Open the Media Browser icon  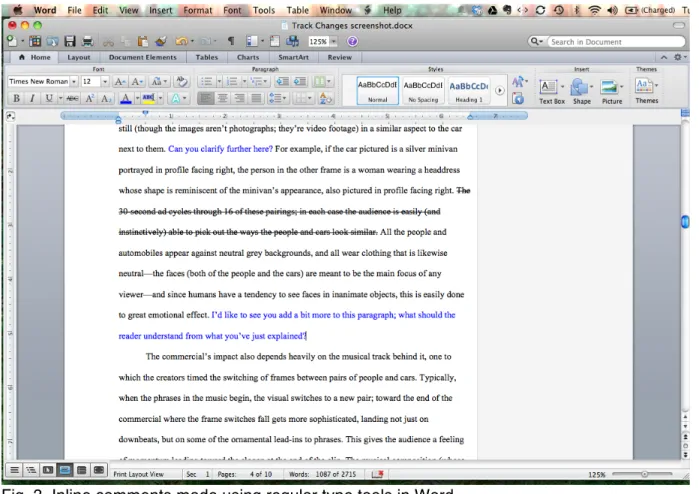[x=292, y=41]
